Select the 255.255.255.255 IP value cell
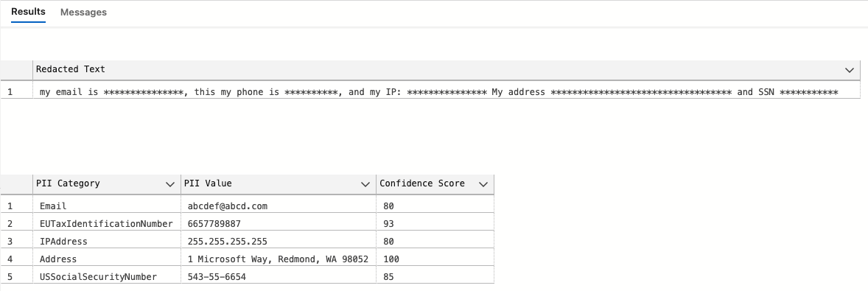868x291 pixels. (279, 241)
